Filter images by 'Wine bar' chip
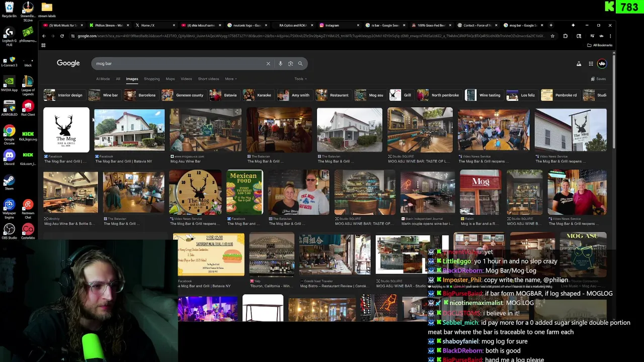 coord(105,95)
